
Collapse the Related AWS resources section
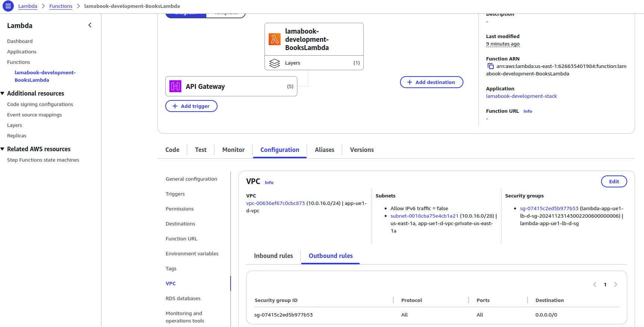click(x=3, y=149)
